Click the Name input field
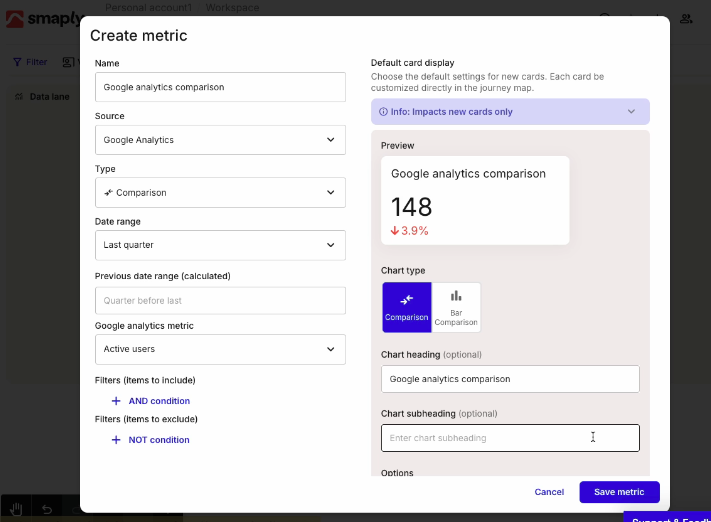The width and height of the screenshot is (711, 522). click(x=220, y=87)
